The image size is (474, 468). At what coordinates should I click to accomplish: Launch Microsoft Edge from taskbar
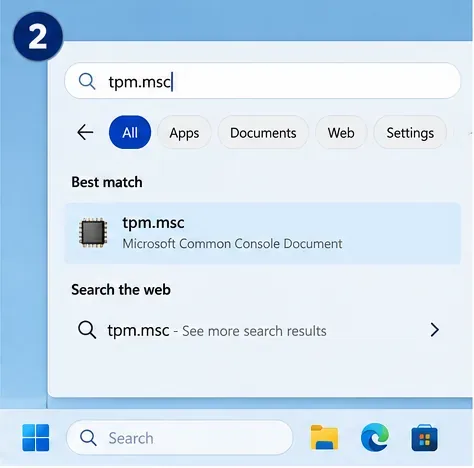pyautogui.click(x=375, y=437)
